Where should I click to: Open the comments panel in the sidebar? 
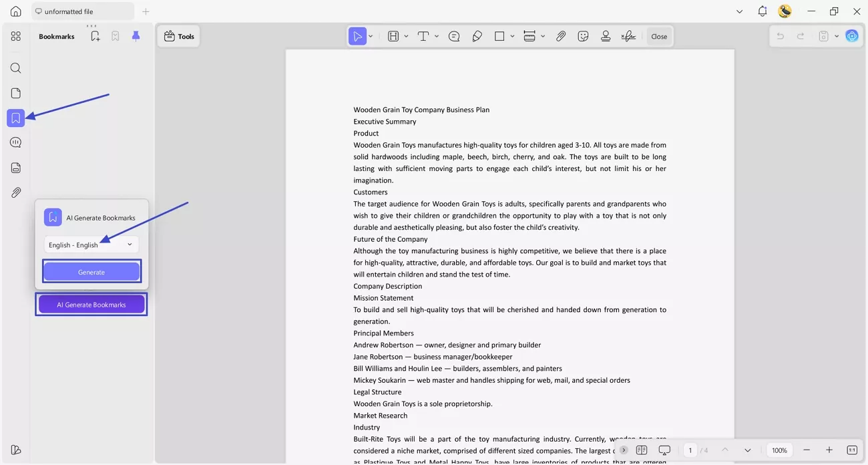click(x=15, y=142)
